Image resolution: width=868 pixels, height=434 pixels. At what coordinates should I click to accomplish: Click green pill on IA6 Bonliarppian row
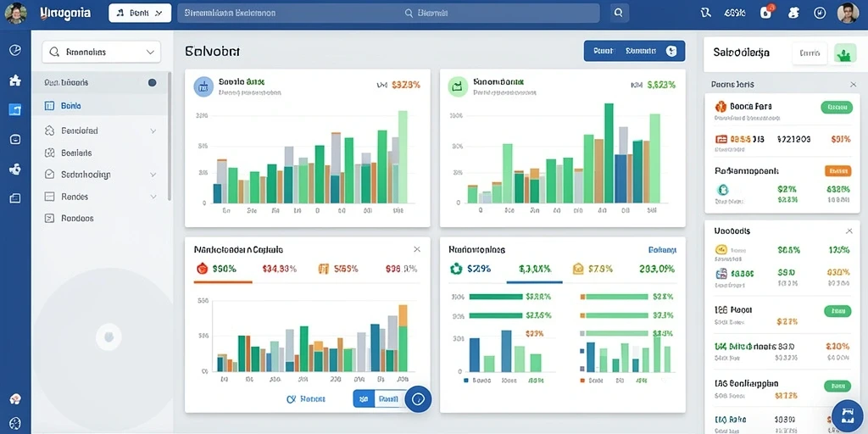[838, 386]
